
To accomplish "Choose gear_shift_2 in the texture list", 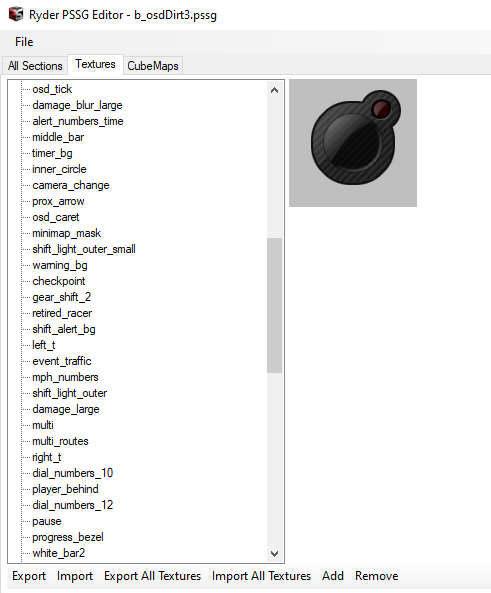I will pyautogui.click(x=62, y=297).
